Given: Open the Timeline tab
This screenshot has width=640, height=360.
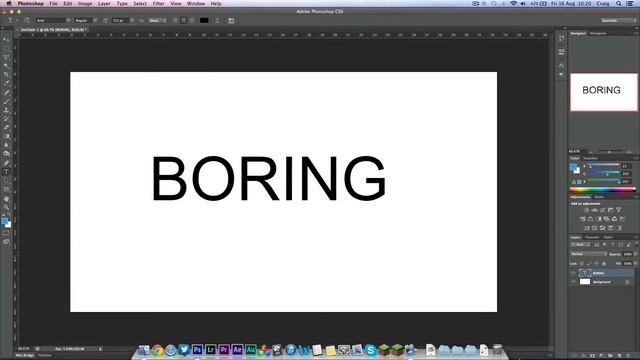Looking at the screenshot, I should pos(44,356).
